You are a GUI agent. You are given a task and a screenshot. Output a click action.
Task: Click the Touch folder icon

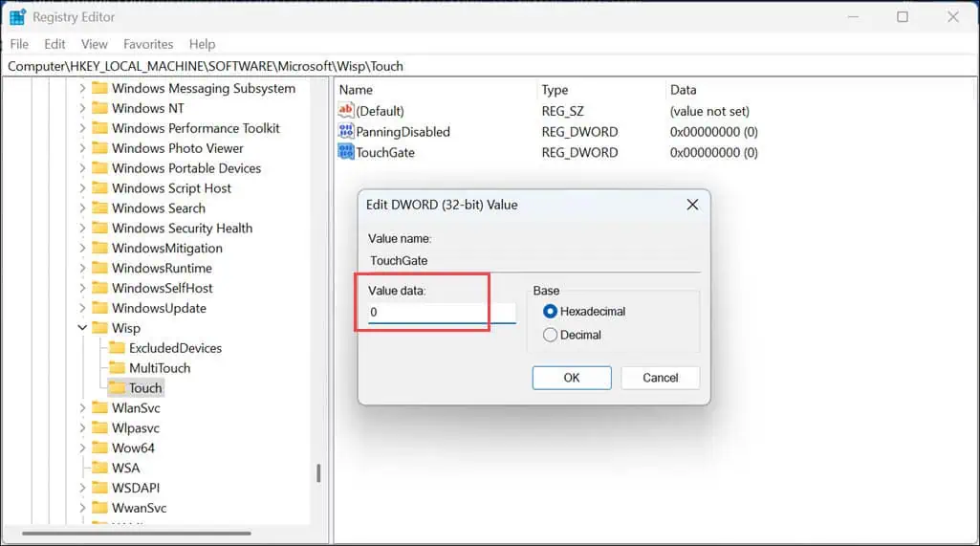pos(117,388)
